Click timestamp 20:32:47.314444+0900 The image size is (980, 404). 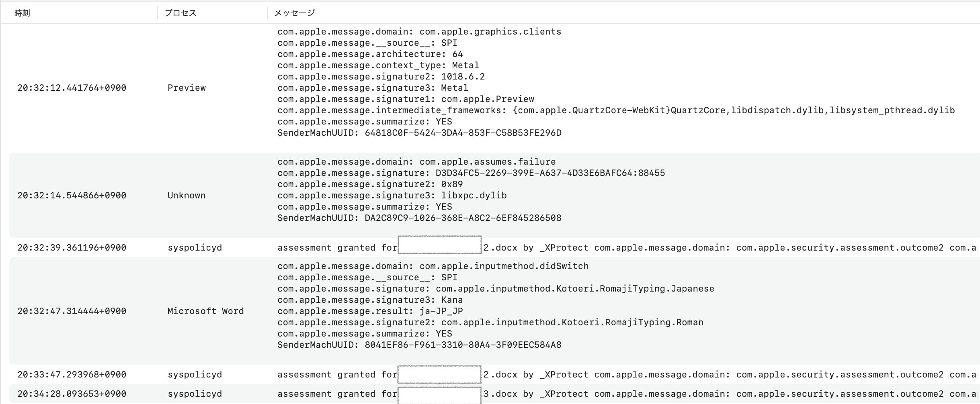72,311
